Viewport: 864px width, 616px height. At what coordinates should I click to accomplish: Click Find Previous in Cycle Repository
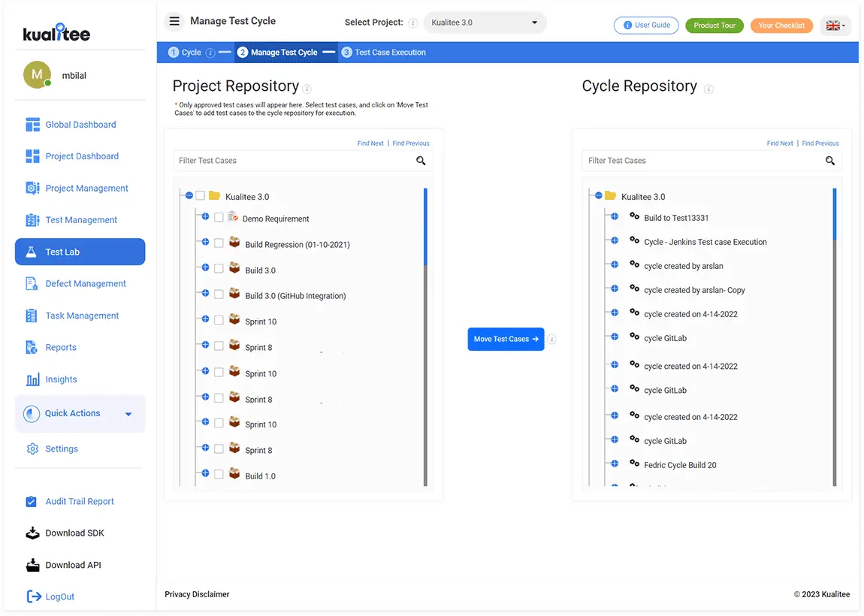pyautogui.click(x=820, y=143)
